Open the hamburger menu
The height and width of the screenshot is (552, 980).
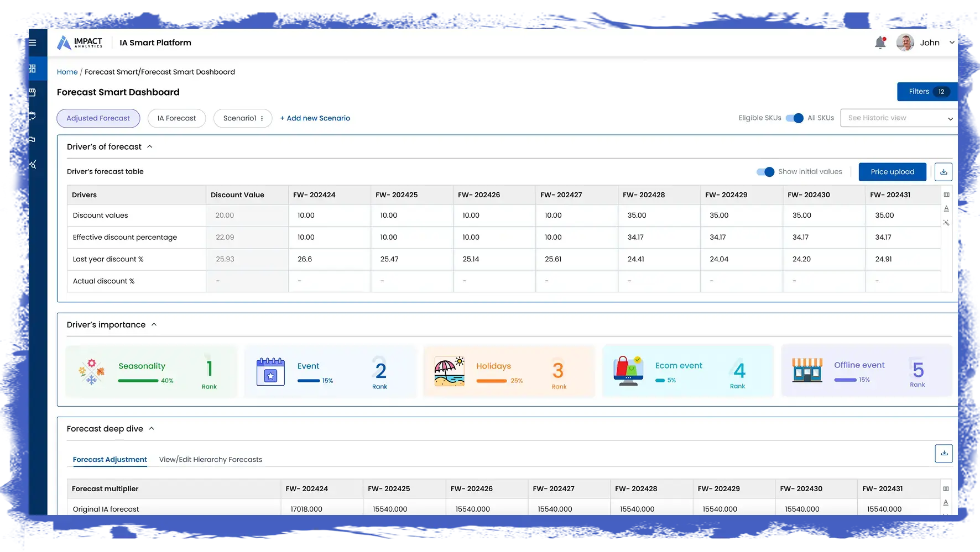click(x=33, y=43)
